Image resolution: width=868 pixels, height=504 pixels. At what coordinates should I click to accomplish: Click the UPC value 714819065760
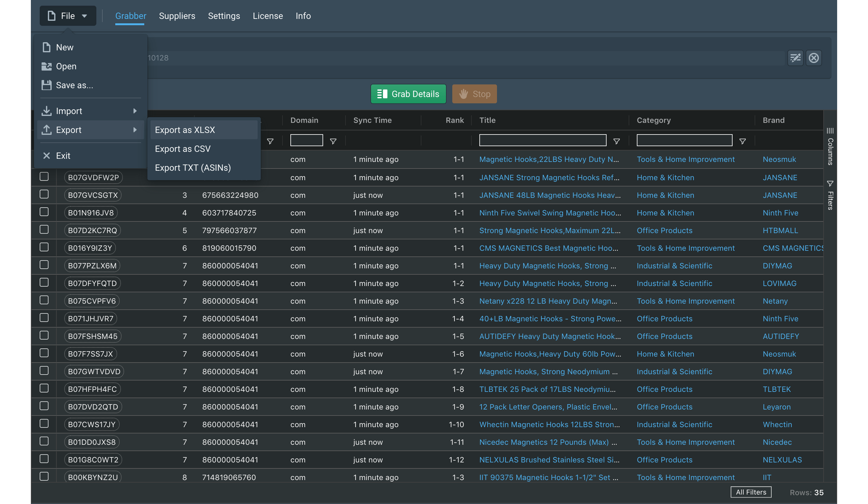229,478
